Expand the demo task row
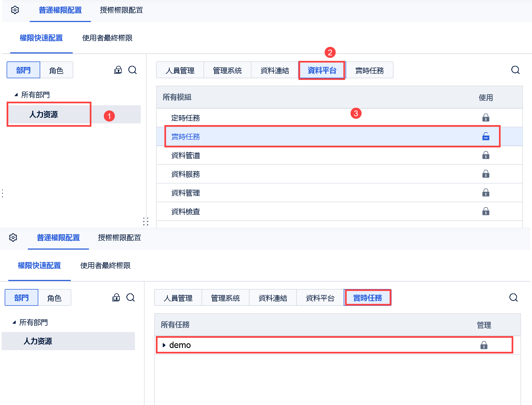532x405 pixels. (x=164, y=345)
